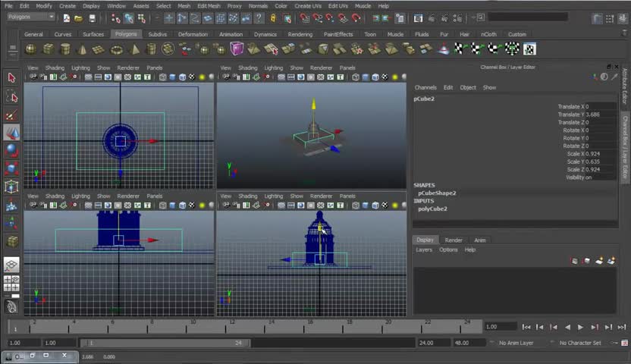Viewport: 631px width, 364px height.
Task: Click the Translate Y value field
Action: pyautogui.click(x=592, y=115)
